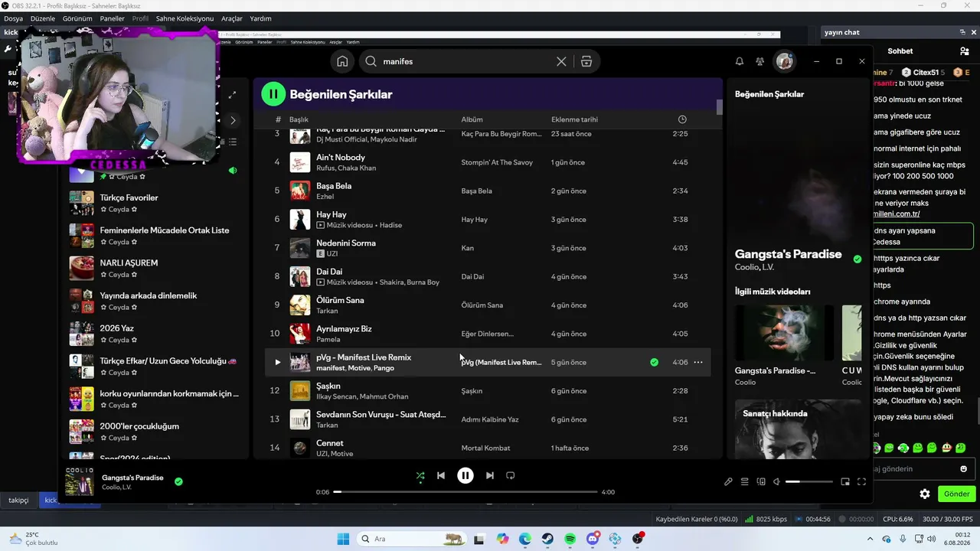Image resolution: width=980 pixels, height=551 pixels.
Task: Sort the song list by Albüm column
Action: click(x=472, y=119)
